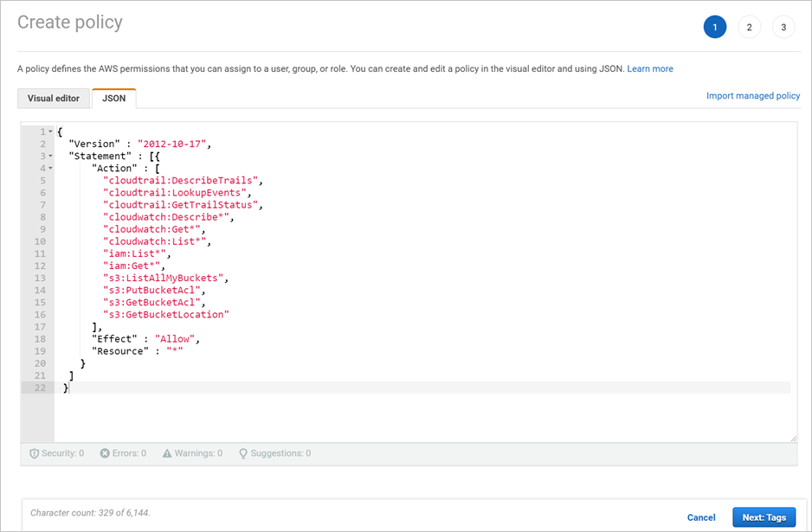Open the Learn more link

[650, 68]
